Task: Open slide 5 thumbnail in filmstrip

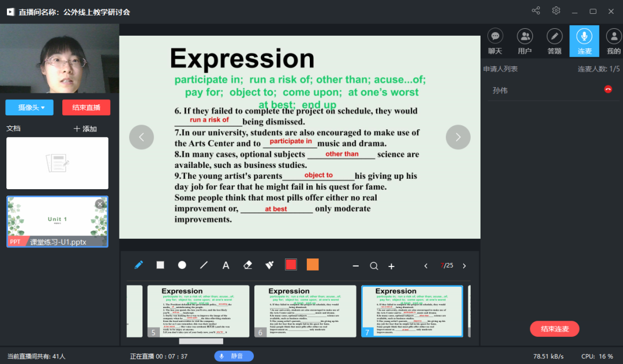Action: coord(198,311)
